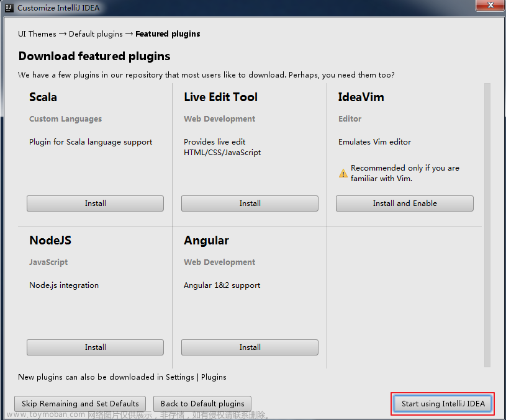The width and height of the screenshot is (506, 420).
Task: Close the Customize IntelliJ IDEA window
Action: (490, 5)
